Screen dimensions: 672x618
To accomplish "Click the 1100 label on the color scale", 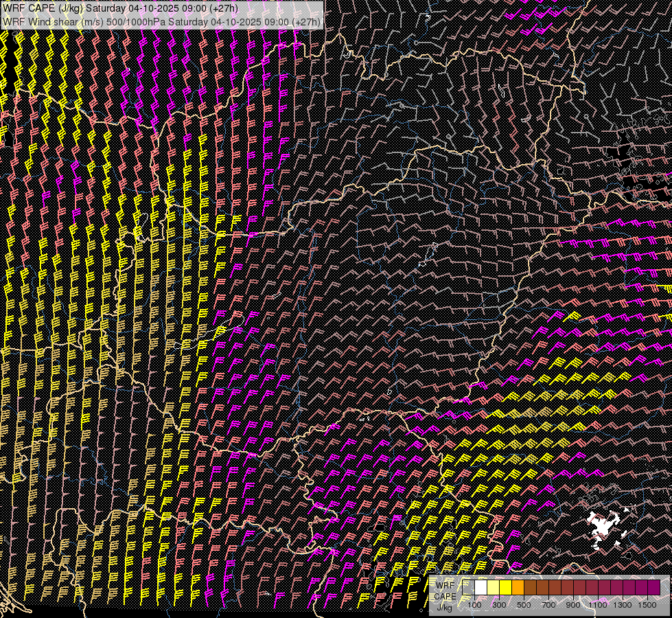I will pos(598,605).
